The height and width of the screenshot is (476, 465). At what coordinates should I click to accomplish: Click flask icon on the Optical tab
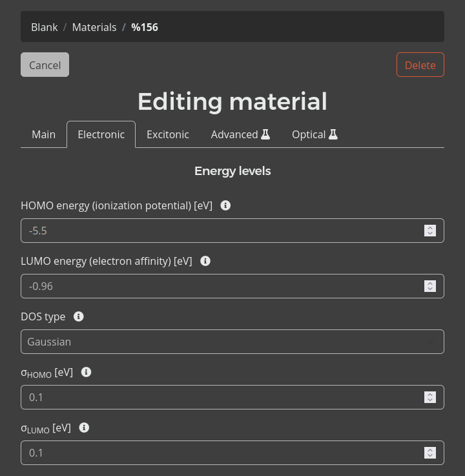(333, 134)
